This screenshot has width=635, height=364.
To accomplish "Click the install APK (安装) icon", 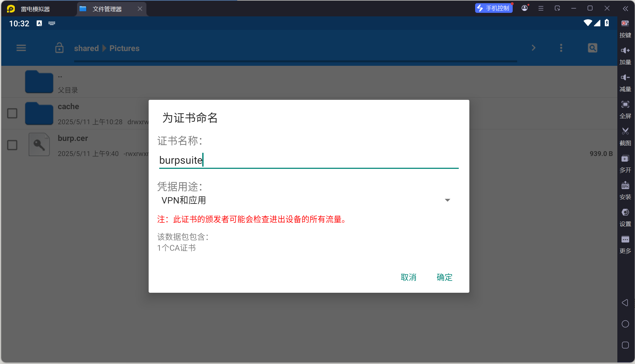I will coord(625,186).
